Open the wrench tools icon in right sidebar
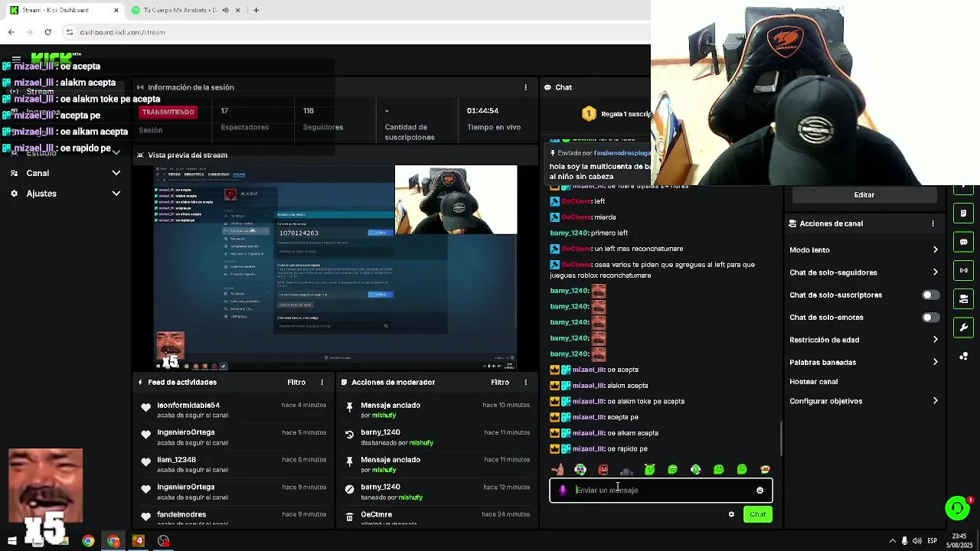980x551 pixels. [x=963, y=328]
